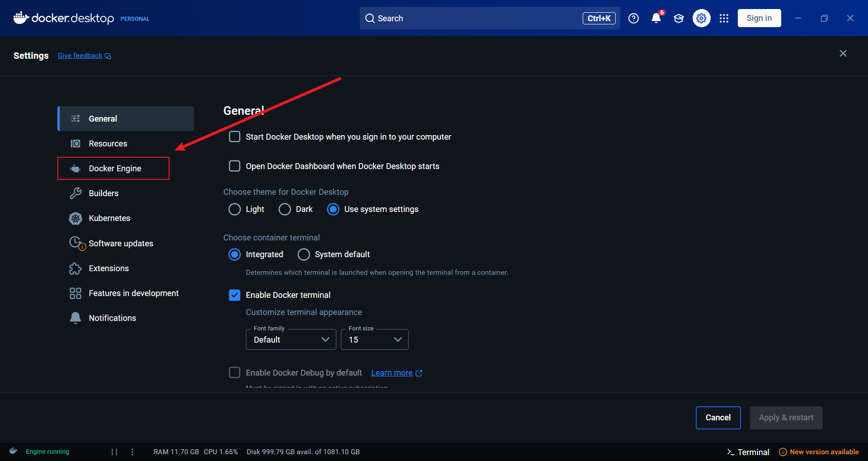868x461 pixels.
Task: Click the new version info icon
Action: tap(783, 452)
